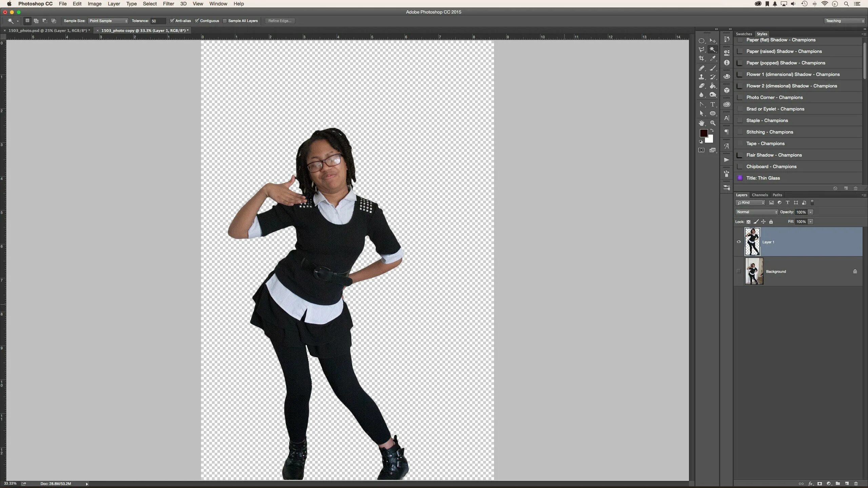Screen dimensions: 868x488
Task: Enable the Contiguous checkbox
Action: [197, 20]
